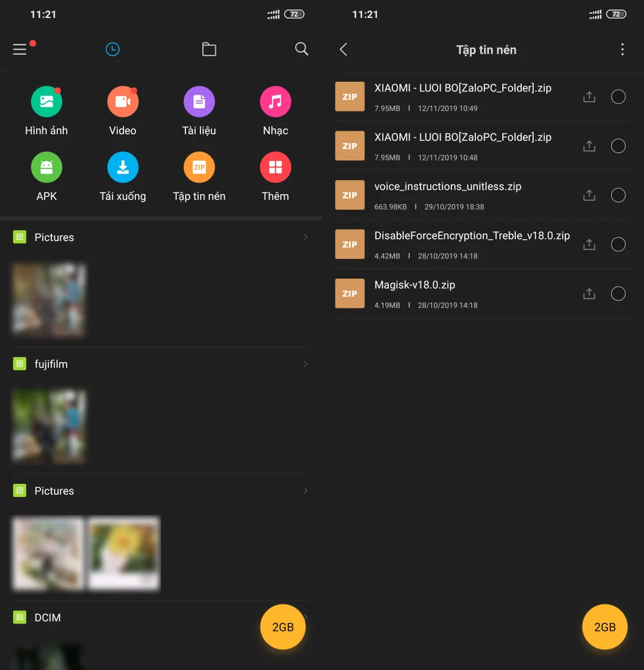This screenshot has width=644, height=670.
Task: Open the Tập tin nén archives category
Action: 199,167
